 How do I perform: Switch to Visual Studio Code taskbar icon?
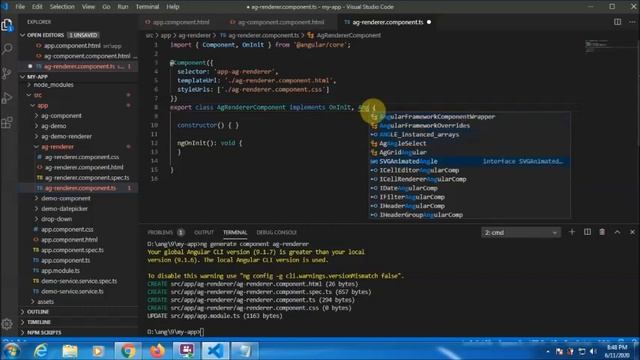pos(215,351)
